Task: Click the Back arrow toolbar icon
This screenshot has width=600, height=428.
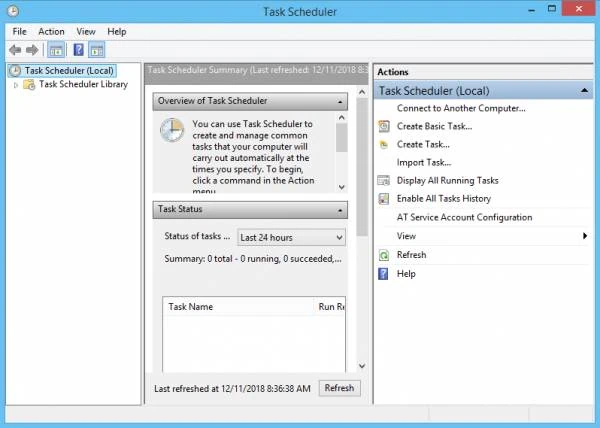Action: tap(15, 50)
